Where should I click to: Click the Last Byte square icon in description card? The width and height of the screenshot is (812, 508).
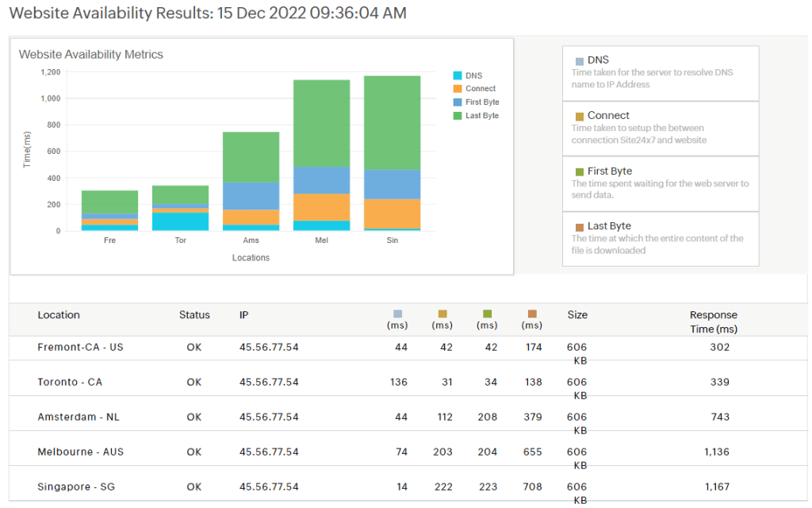[579, 227]
